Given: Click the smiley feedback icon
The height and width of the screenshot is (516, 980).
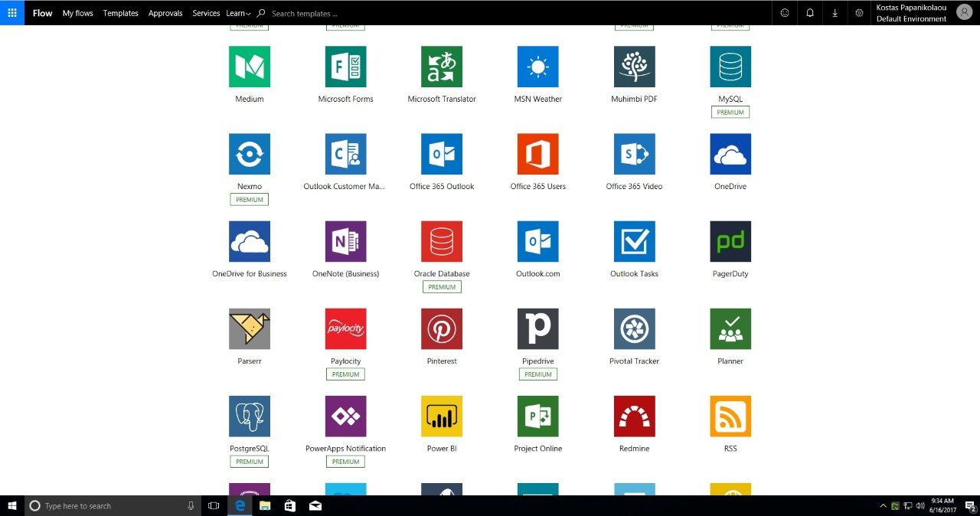Looking at the screenshot, I should (x=785, y=13).
